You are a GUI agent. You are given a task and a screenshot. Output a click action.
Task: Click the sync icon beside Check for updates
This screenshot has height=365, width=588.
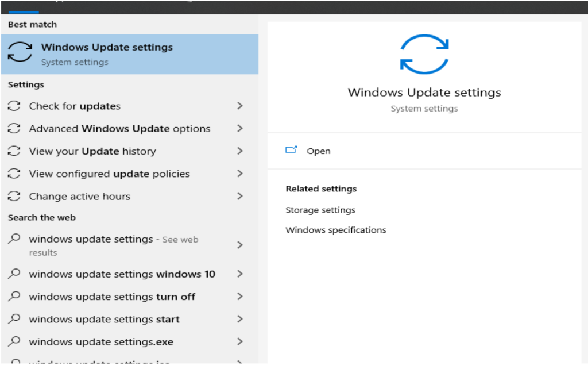point(14,106)
